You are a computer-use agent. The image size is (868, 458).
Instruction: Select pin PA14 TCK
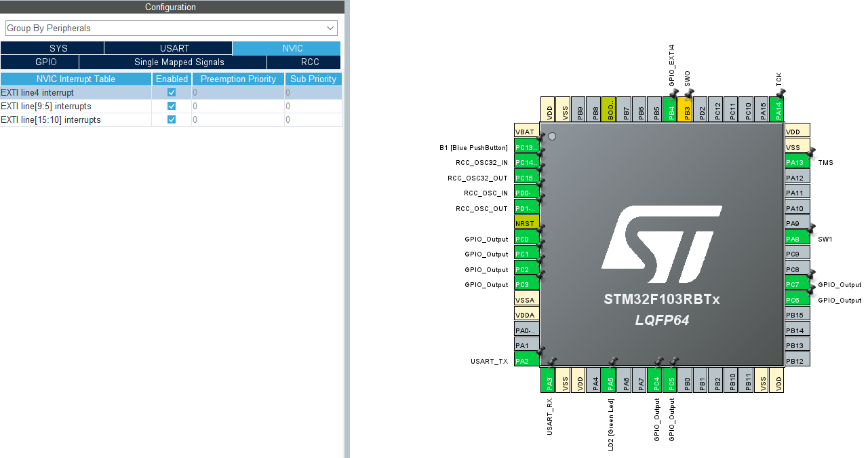point(778,109)
